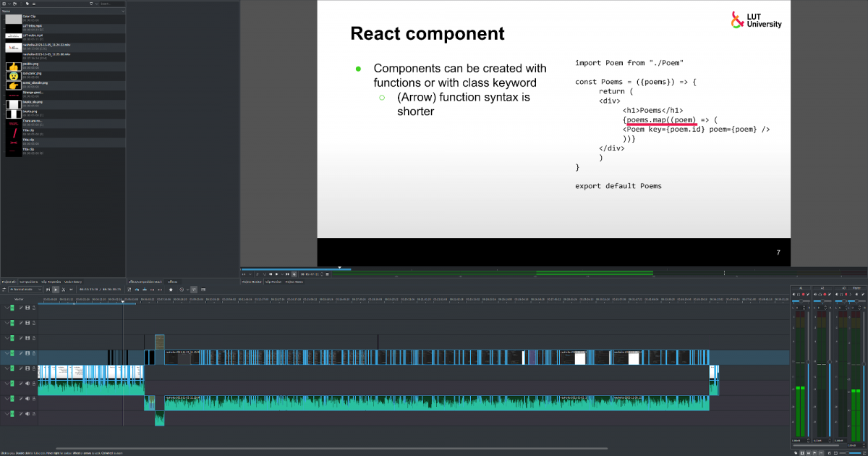This screenshot has height=456, width=868.
Task: Open preview render dropdown arrow
Action: click(x=187, y=290)
